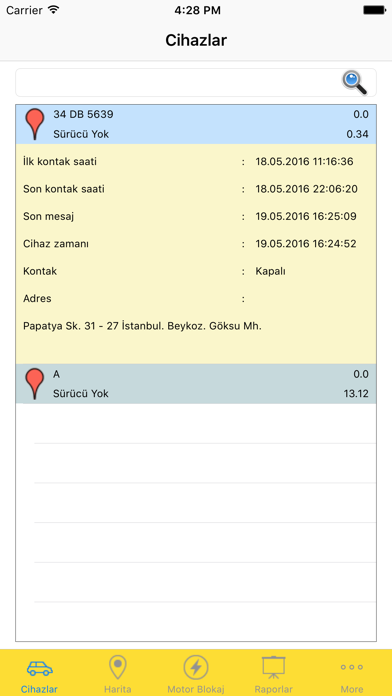Open the Raporlar presentation board icon

click(274, 667)
